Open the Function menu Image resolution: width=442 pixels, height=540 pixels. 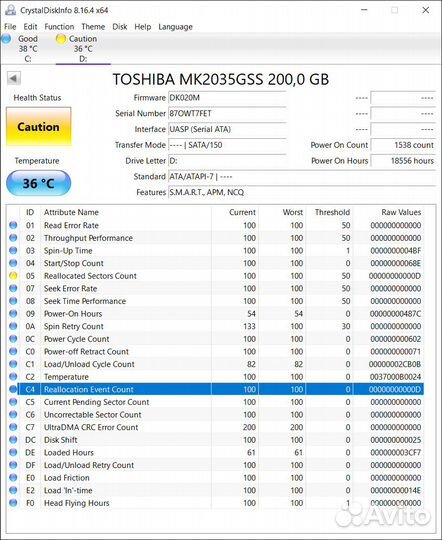[59, 27]
